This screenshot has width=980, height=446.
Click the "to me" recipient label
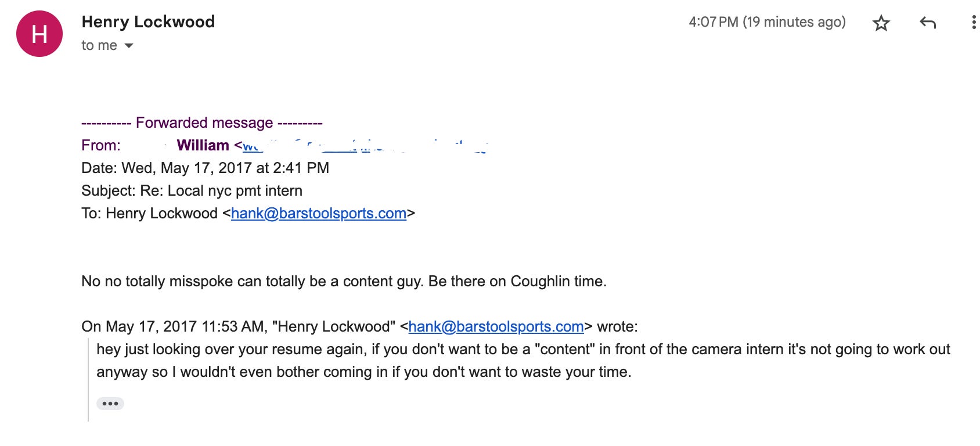coord(99,46)
